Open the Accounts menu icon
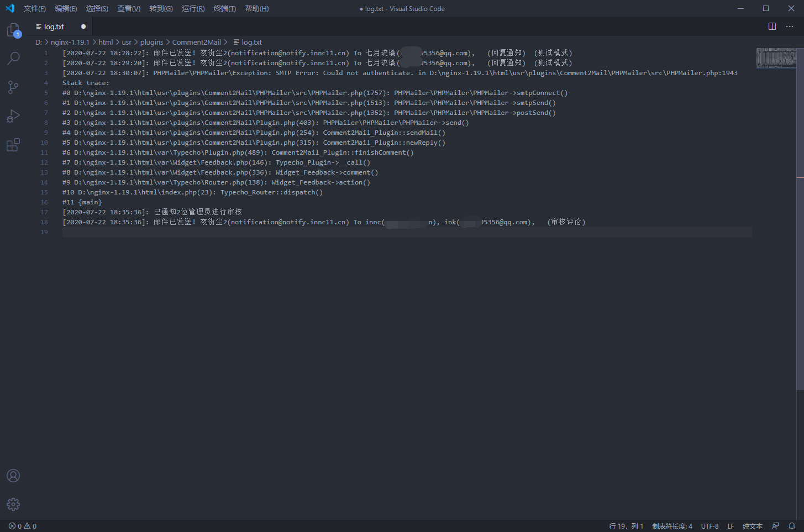The width and height of the screenshot is (804, 532). 13,476
